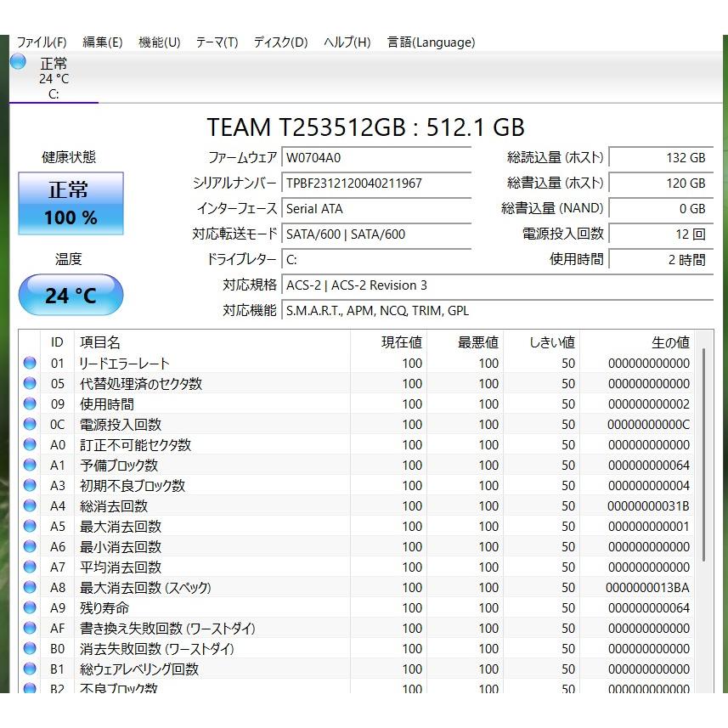
Task: Click the 最悪値 column header
Action: (x=466, y=342)
